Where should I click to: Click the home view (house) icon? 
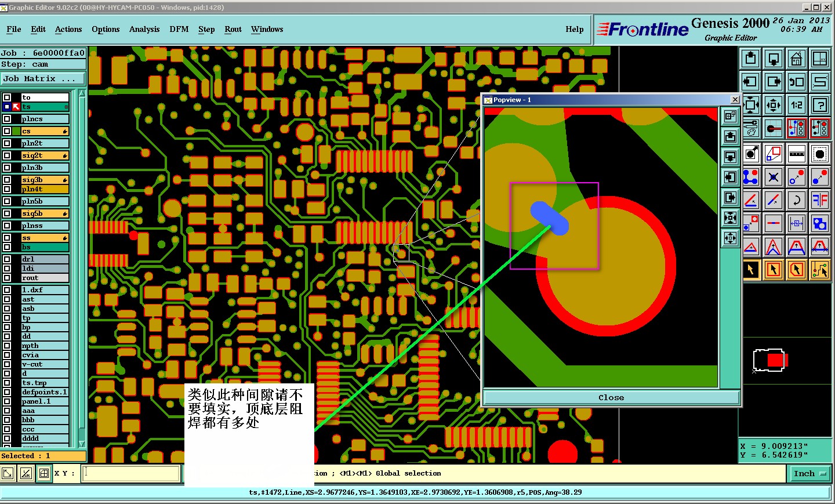click(x=797, y=59)
